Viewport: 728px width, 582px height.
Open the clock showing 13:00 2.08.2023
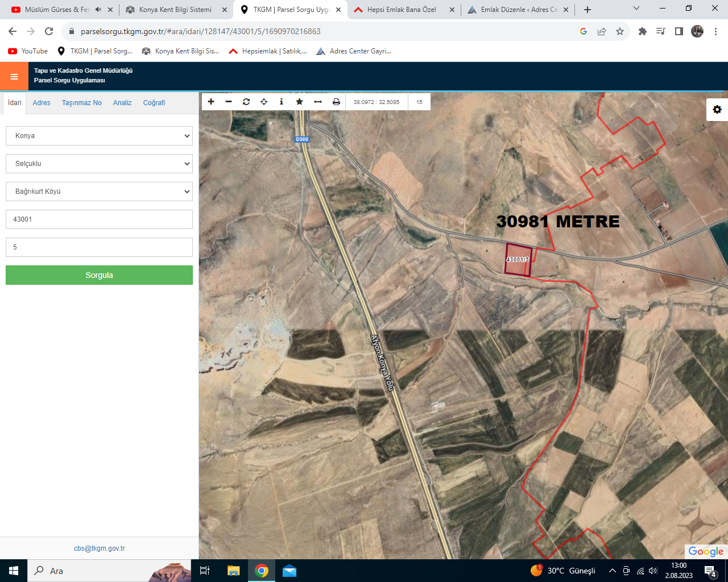click(x=679, y=571)
